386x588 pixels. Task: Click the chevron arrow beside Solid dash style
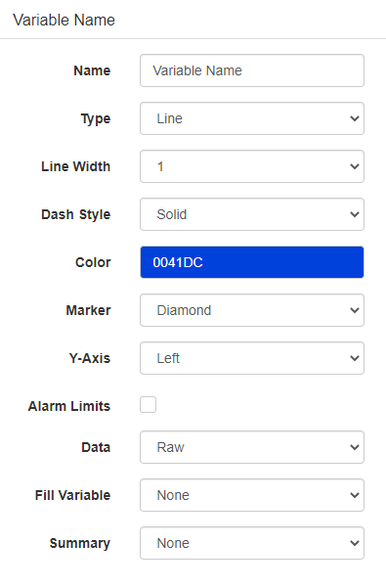tap(354, 214)
